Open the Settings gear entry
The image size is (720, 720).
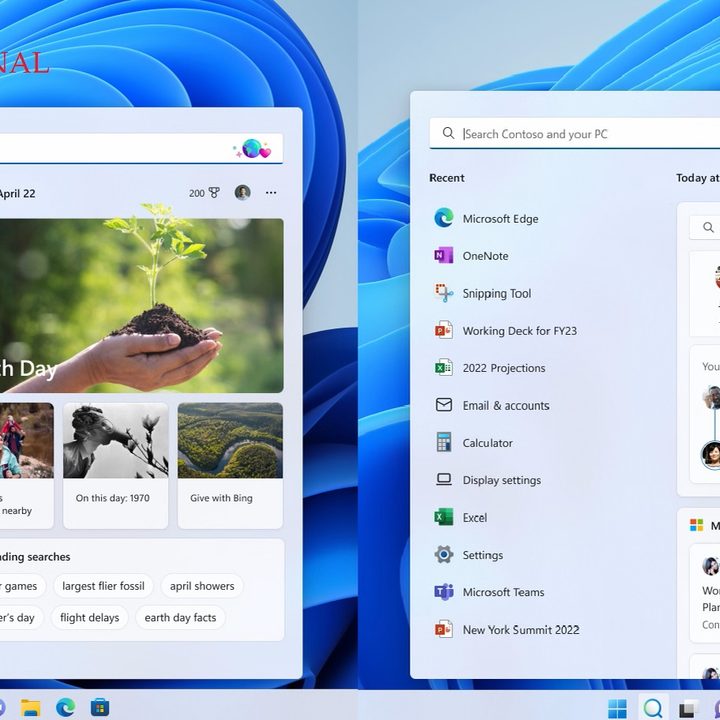pos(469,555)
